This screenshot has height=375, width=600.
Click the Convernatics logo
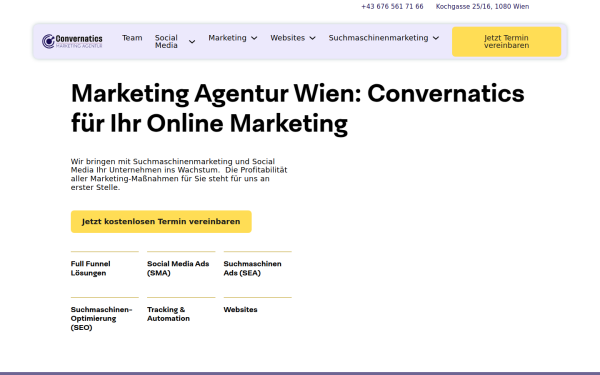pos(72,41)
